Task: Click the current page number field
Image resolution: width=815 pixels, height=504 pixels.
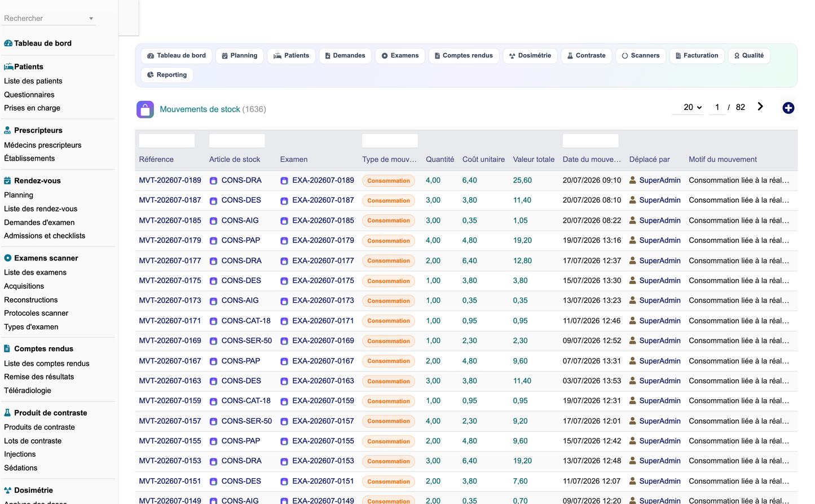Action: [x=717, y=107]
